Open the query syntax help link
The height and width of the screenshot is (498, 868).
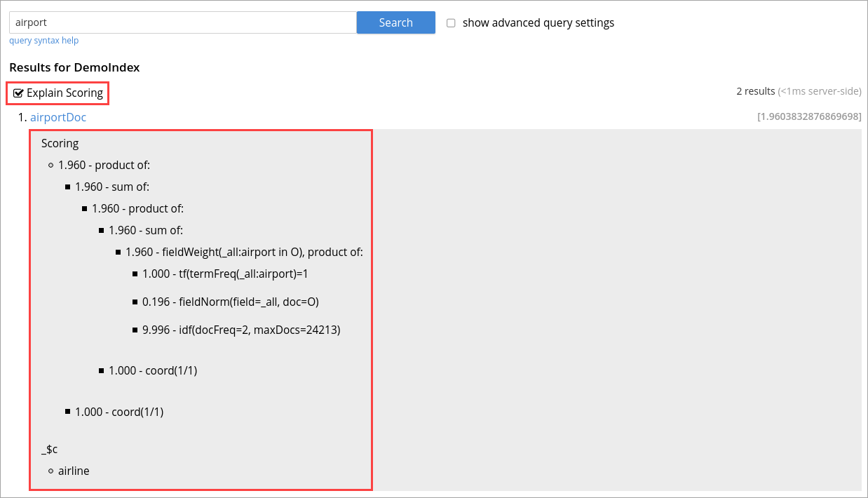coord(43,40)
